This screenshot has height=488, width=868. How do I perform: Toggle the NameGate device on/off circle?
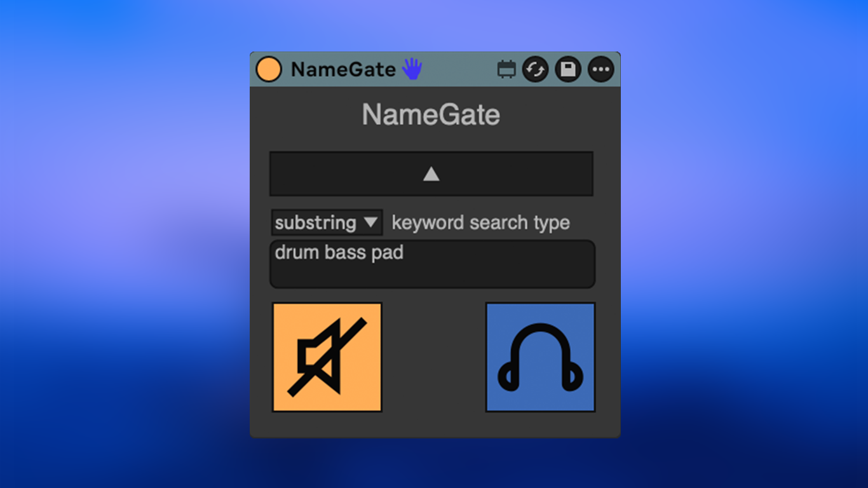coord(269,69)
